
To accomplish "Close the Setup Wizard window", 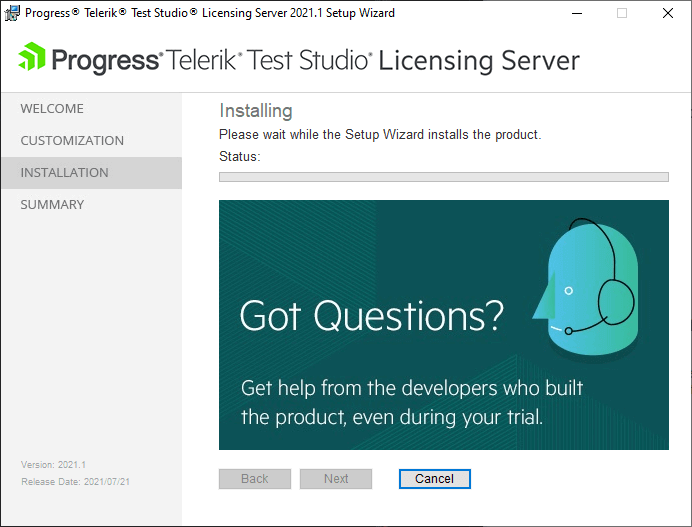I will [668, 13].
